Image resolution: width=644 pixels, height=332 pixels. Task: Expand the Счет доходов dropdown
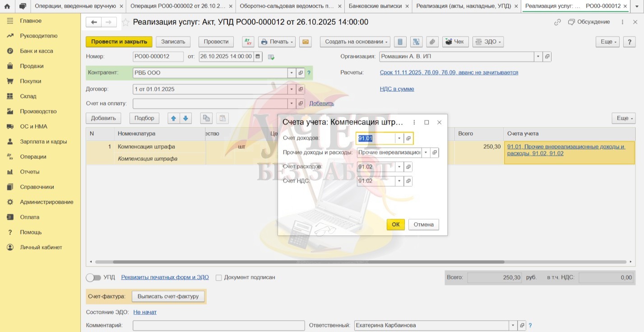(399, 138)
